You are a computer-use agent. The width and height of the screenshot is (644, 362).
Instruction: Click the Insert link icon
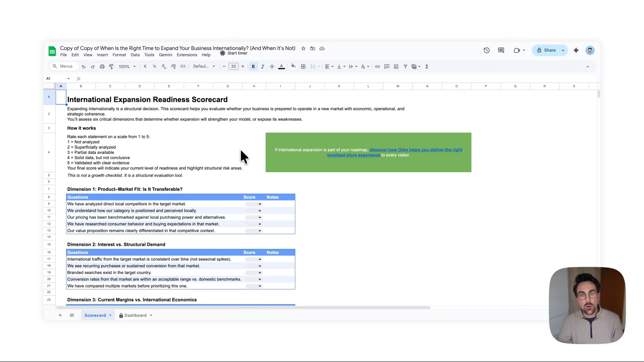click(377, 67)
